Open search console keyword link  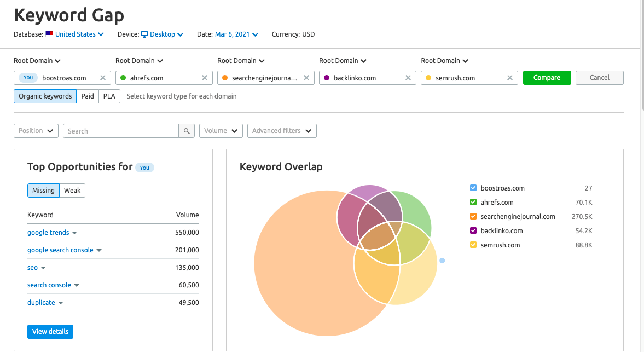click(49, 285)
